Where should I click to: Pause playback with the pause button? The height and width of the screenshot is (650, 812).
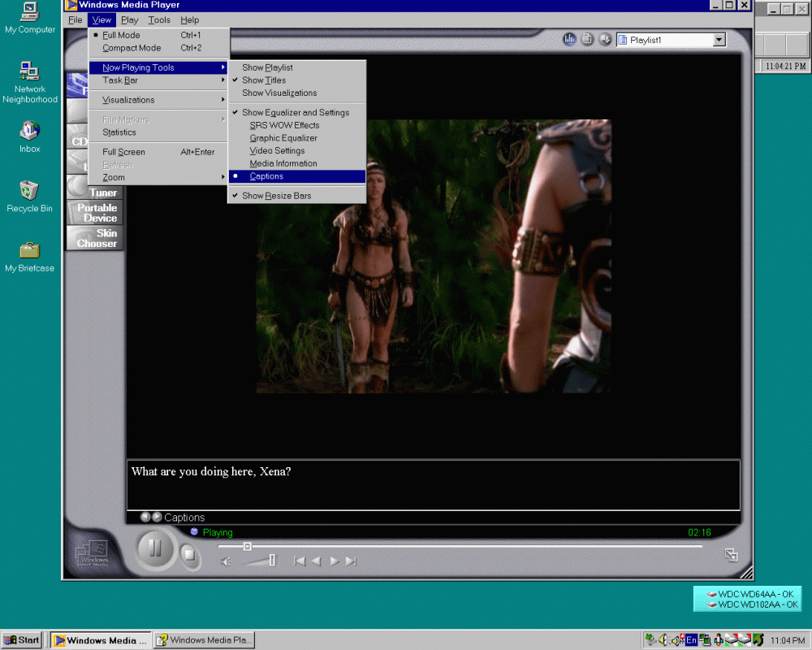coord(154,549)
